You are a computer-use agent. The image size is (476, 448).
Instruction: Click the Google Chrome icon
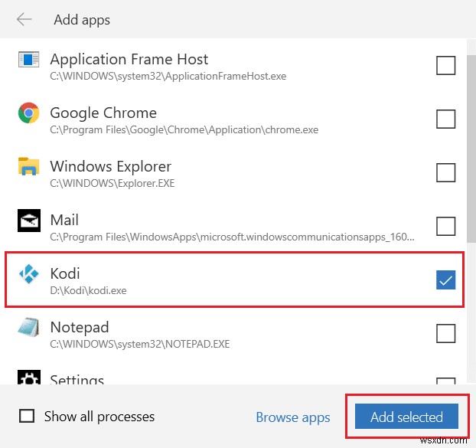28,113
